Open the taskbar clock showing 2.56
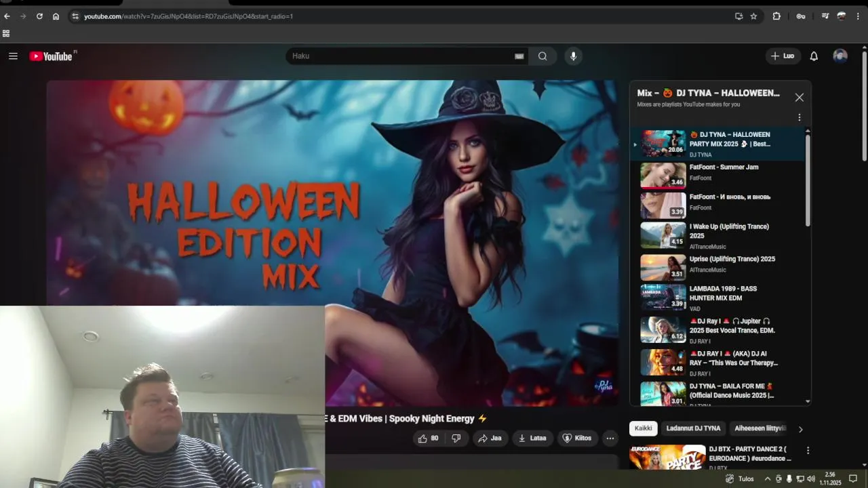The image size is (868, 488). 831,479
